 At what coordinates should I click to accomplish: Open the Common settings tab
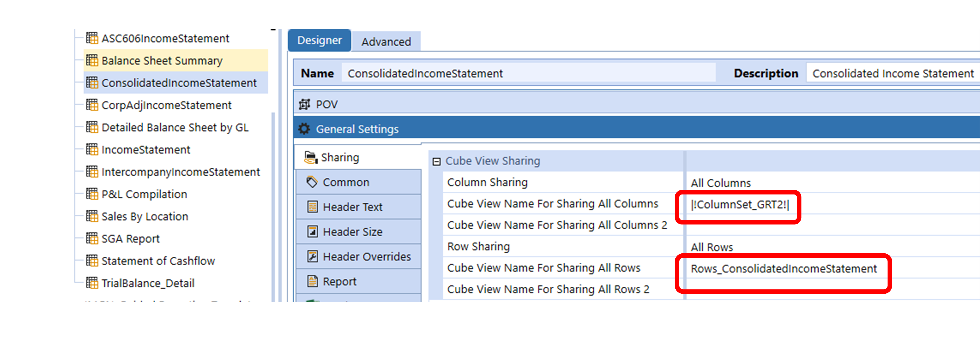pyautogui.click(x=358, y=182)
